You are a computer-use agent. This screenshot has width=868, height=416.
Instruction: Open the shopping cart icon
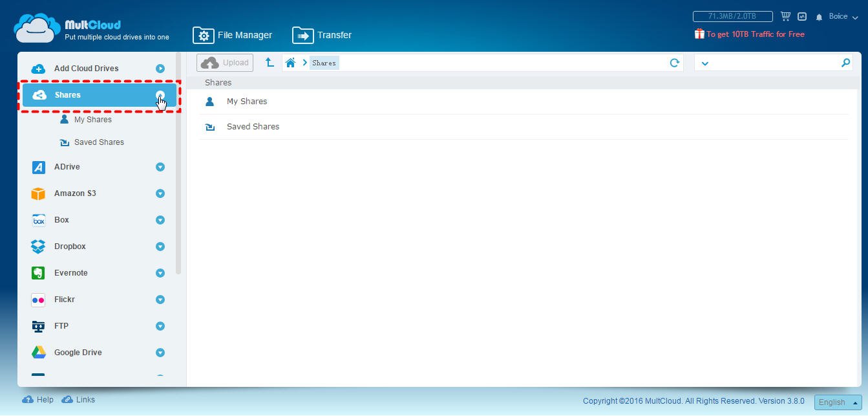pyautogui.click(x=786, y=16)
